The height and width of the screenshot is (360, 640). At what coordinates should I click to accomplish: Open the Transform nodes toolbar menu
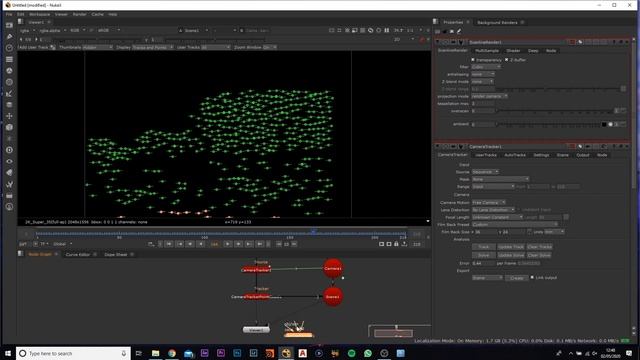point(9,116)
